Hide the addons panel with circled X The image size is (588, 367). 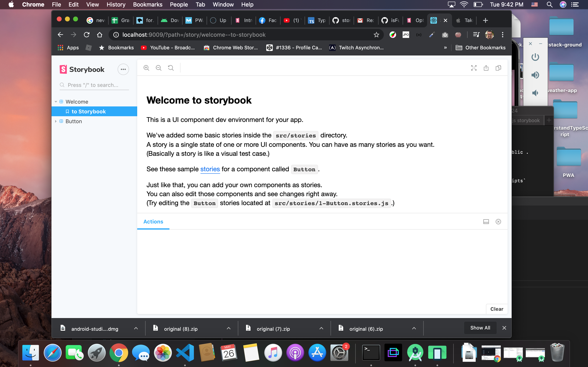498,222
